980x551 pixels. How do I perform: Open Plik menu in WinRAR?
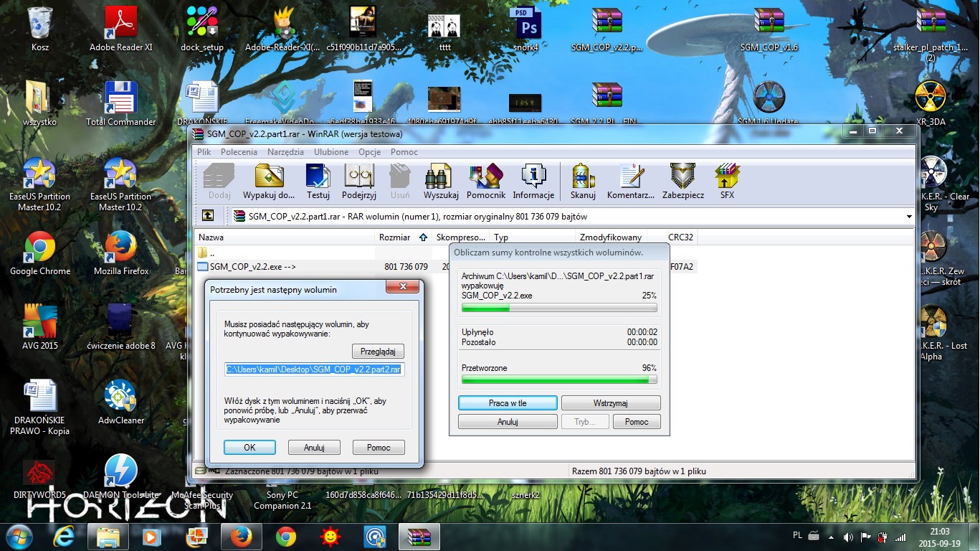tap(204, 152)
